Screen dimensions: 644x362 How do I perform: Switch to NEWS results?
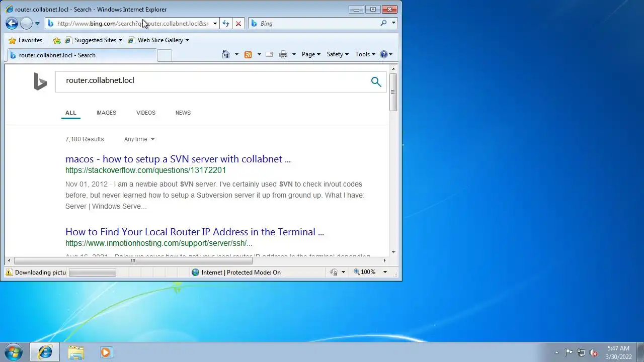click(x=183, y=113)
